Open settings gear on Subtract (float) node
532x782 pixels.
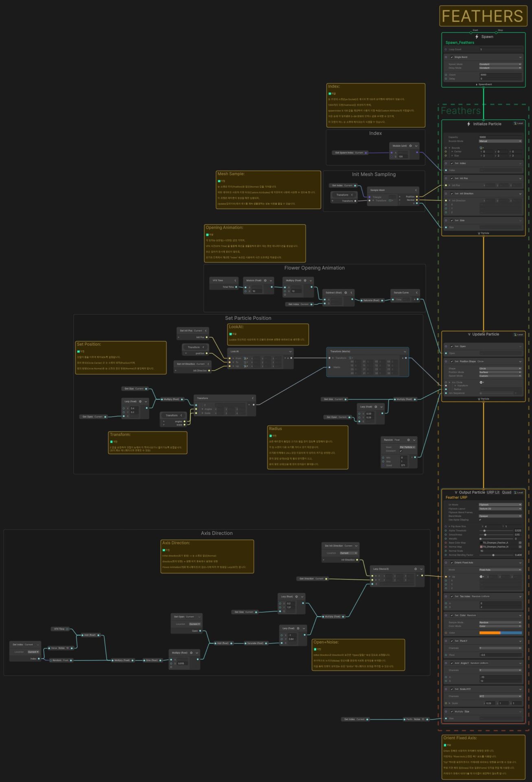point(346,293)
